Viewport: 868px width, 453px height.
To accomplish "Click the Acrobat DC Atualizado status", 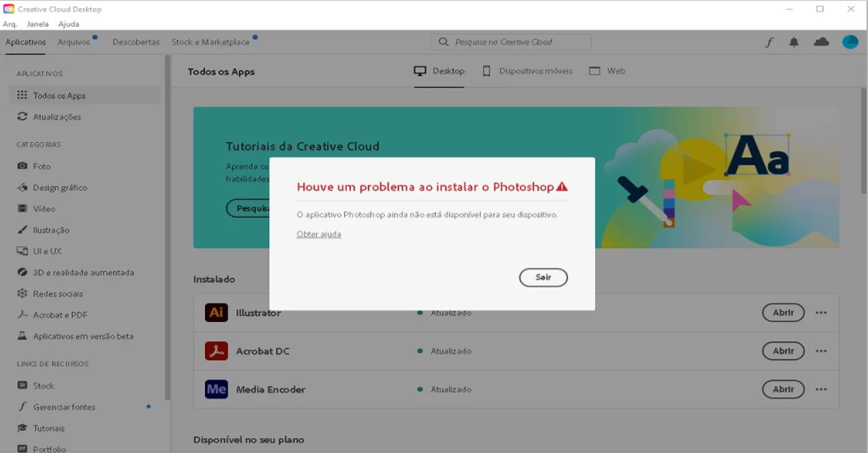I will [451, 351].
